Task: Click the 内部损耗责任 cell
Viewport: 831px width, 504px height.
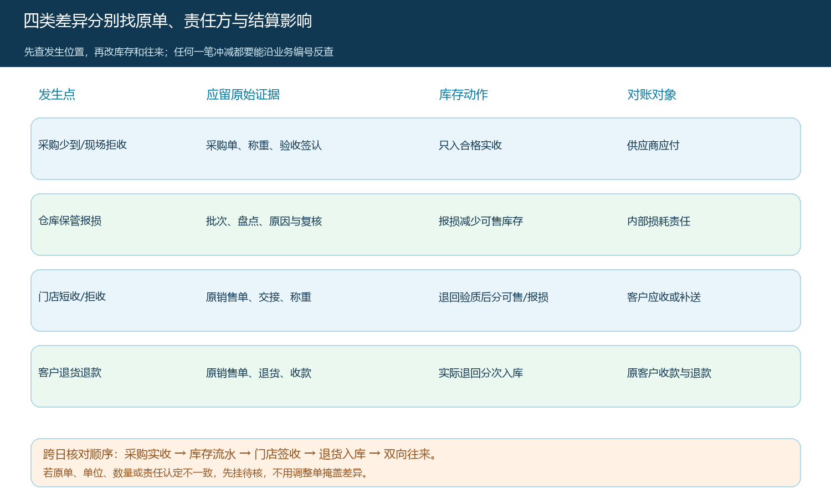Action: tap(659, 222)
